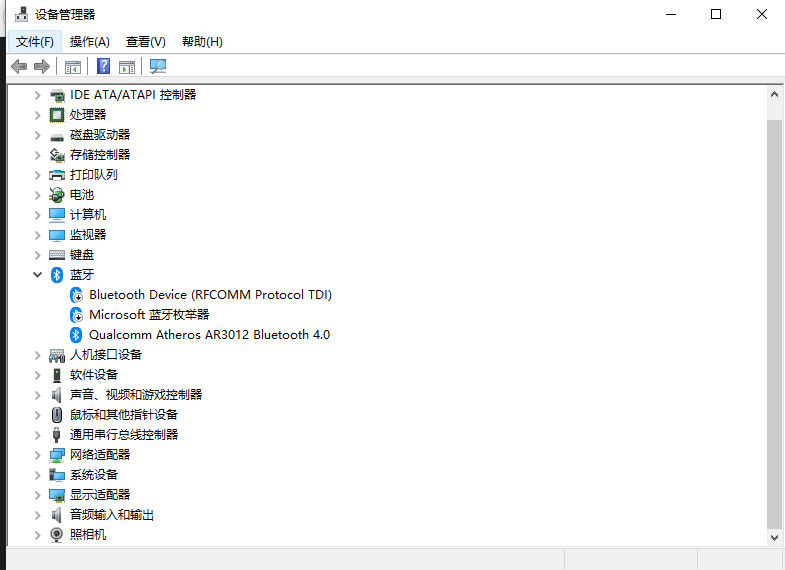Click the 鼠标和其他指针设备 mouse icon
Viewport: 785px width, 570px height.
click(57, 415)
